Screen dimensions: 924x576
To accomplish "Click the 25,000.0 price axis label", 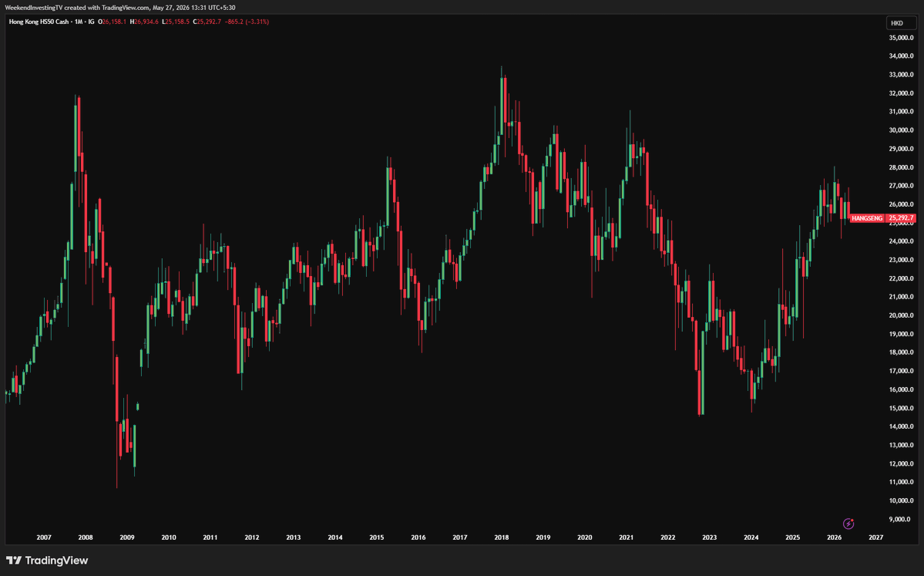I will (901, 223).
